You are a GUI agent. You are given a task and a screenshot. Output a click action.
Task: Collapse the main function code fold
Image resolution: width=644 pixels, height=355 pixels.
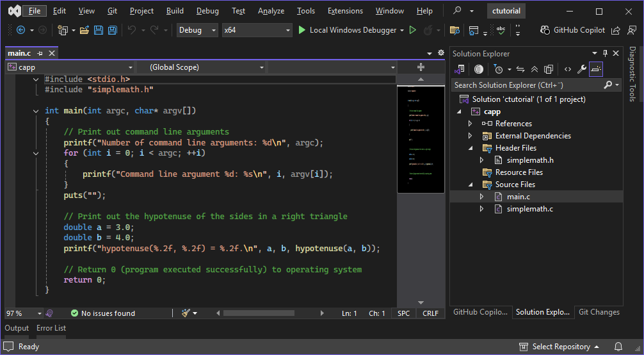pos(36,111)
